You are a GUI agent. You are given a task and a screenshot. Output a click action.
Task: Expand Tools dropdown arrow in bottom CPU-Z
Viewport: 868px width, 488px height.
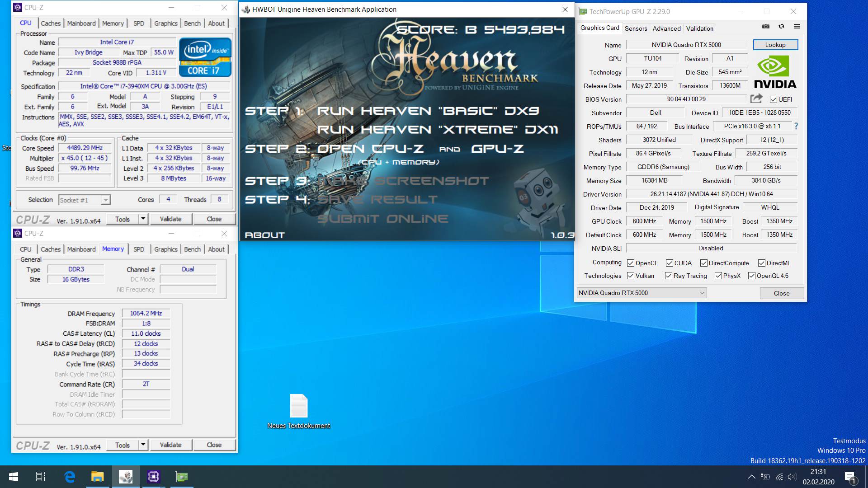(143, 445)
